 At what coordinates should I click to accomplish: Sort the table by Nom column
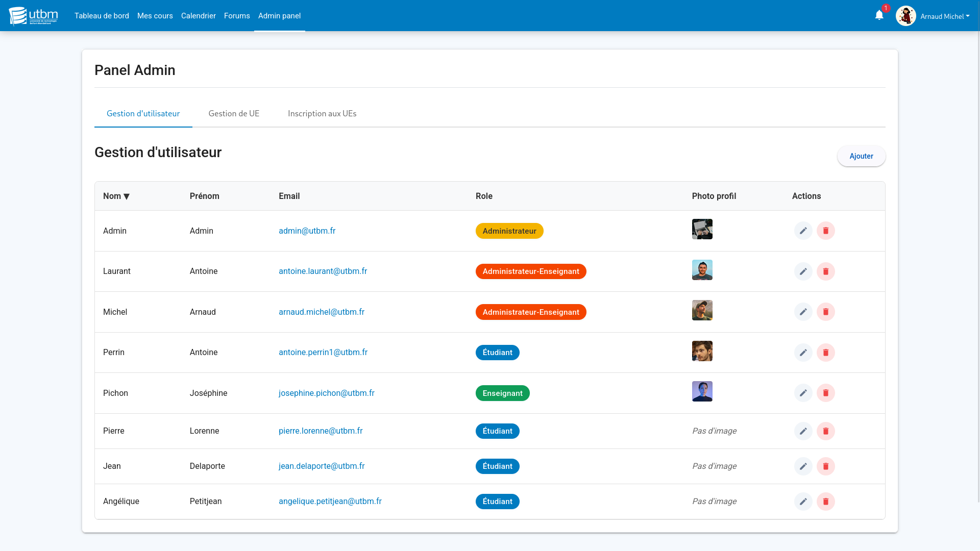coord(116,196)
